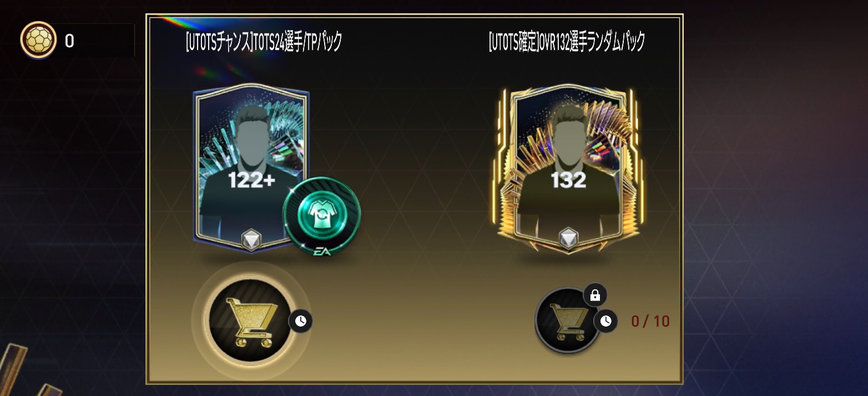Click the 122+ rating number on left card
868x396 pixels.
click(253, 181)
